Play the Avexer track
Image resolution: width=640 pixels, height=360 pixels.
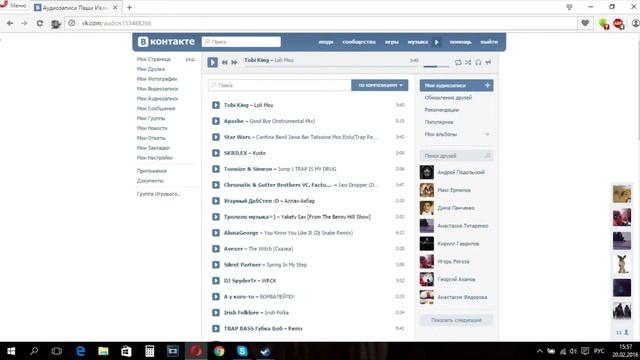click(216, 249)
